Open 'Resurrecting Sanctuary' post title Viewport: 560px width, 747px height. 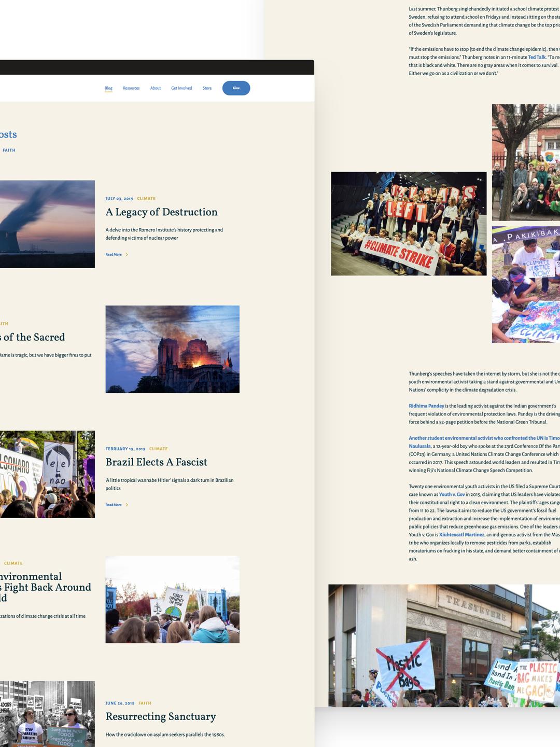tap(161, 716)
